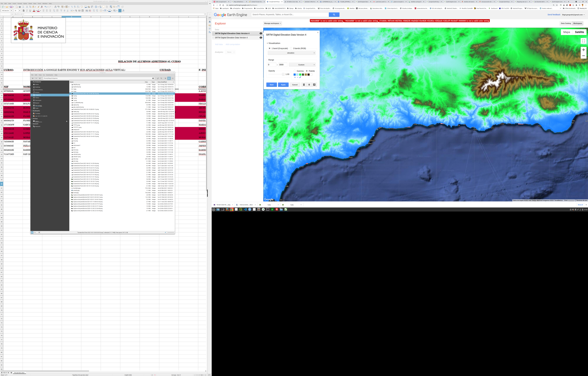Toggle visibility of second SRTM layer
Image resolution: width=588 pixels, height=376 pixels.
pyautogui.click(x=261, y=38)
